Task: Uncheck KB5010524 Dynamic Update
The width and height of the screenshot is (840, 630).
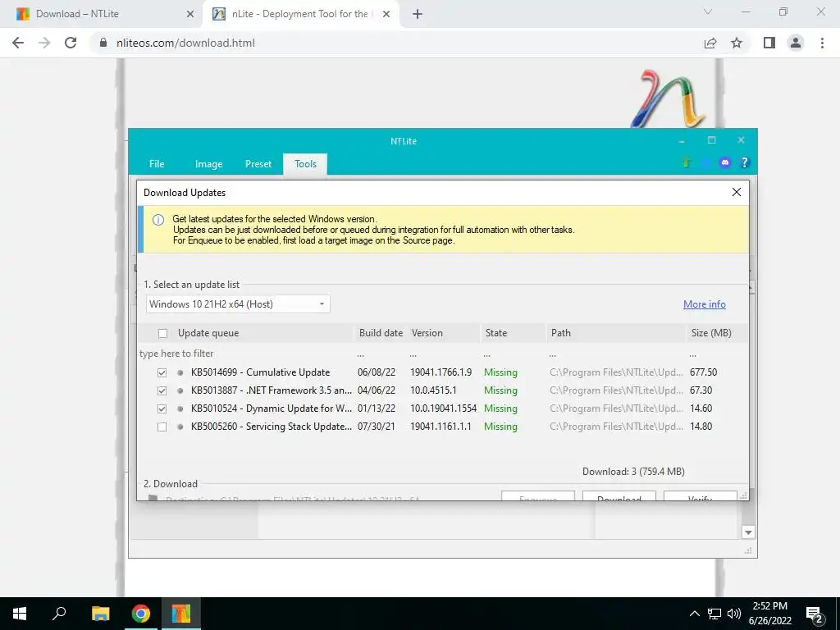Action: point(162,409)
